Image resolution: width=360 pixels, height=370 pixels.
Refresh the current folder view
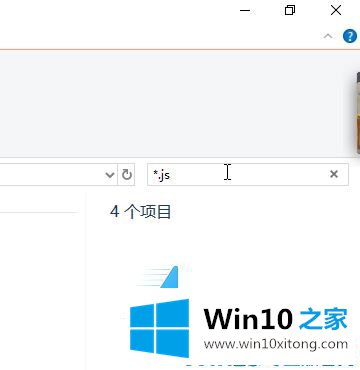click(126, 174)
